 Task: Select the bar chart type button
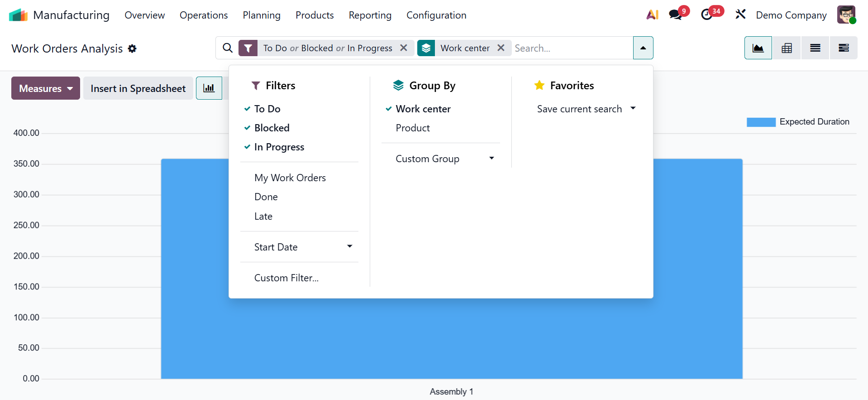(x=209, y=88)
